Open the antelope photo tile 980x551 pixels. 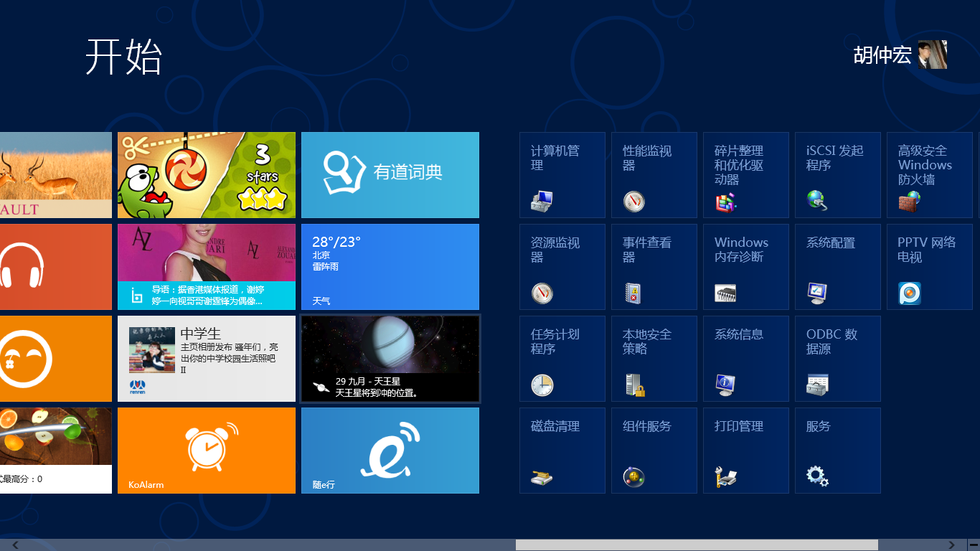pyautogui.click(x=56, y=175)
